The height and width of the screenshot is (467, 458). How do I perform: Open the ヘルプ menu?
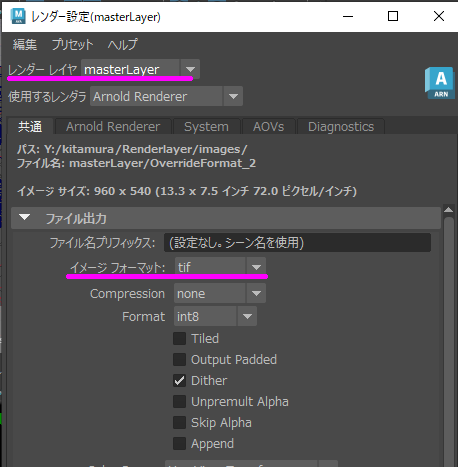122,44
